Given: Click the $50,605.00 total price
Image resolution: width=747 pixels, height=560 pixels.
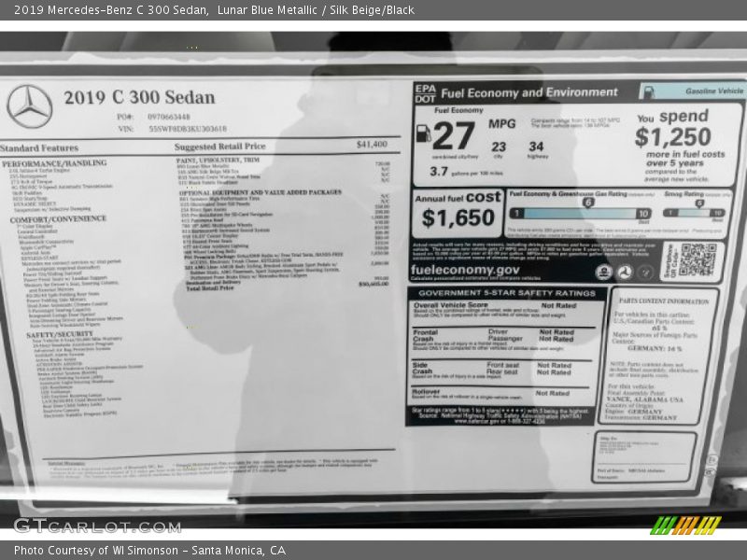Looking at the screenshot, I should (373, 284).
